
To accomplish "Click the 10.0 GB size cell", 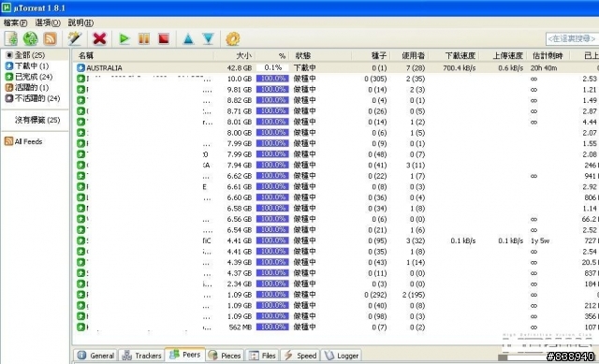I will pyautogui.click(x=240, y=79).
